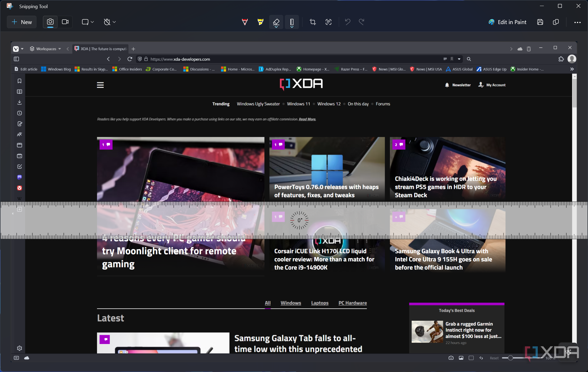Open the Reading List side panel
The image size is (588, 372).
tap(20, 92)
